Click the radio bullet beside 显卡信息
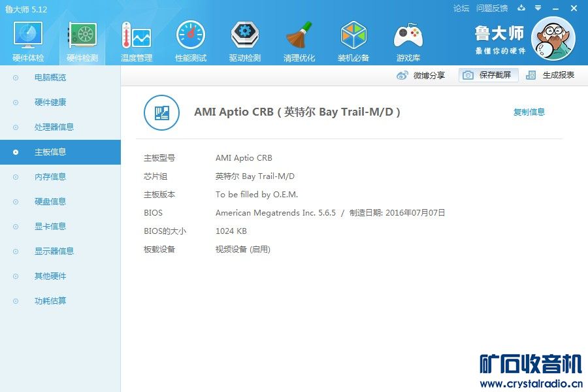This screenshot has width=588, height=392. coord(16,226)
